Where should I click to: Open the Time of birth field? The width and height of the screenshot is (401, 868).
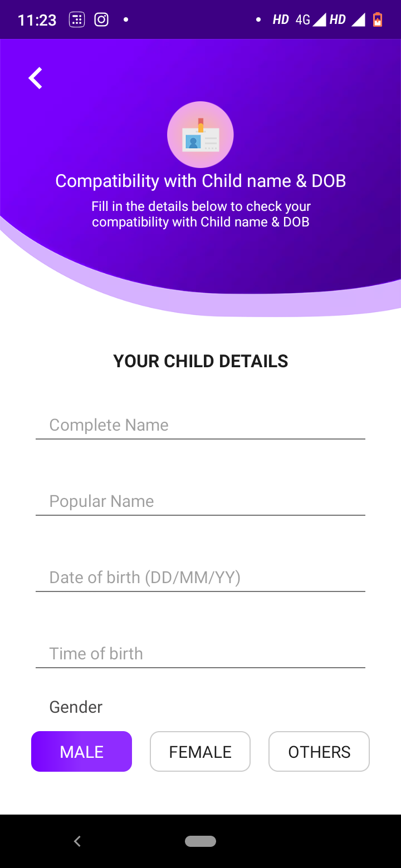pos(200,654)
